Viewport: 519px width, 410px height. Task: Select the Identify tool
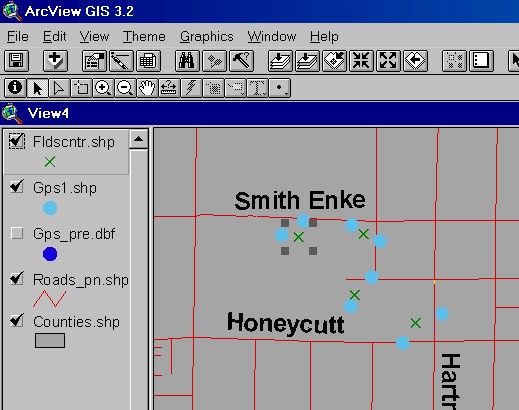[15, 88]
